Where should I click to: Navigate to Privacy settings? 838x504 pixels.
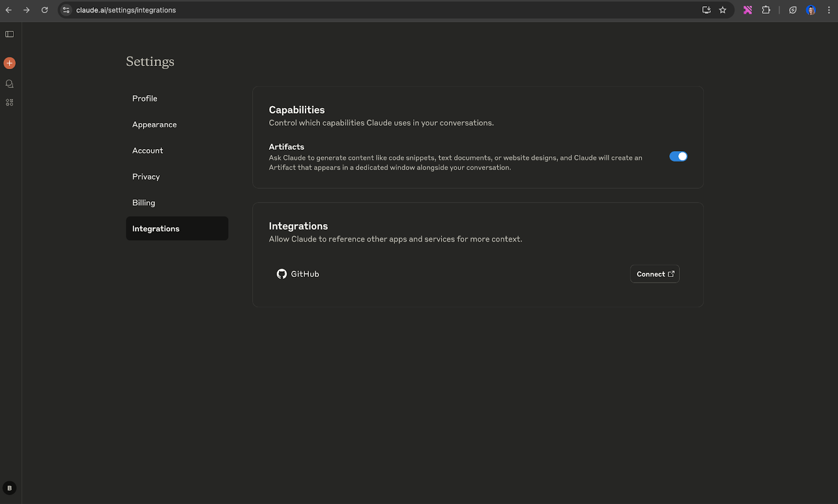click(146, 177)
